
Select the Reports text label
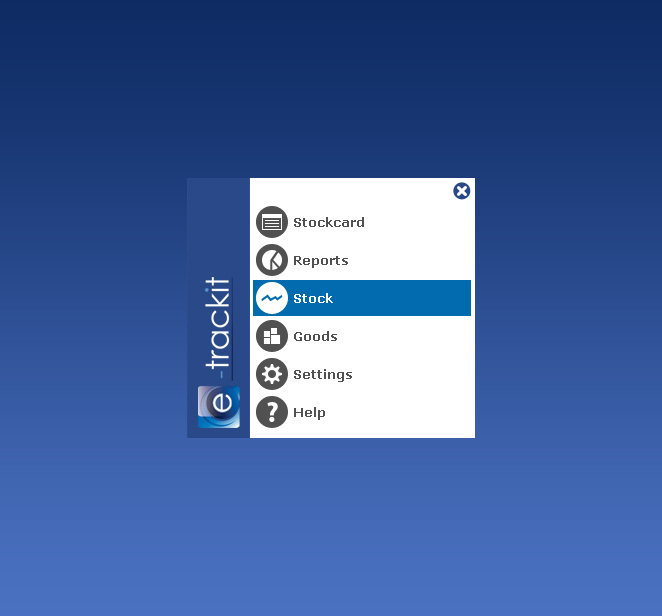coord(320,260)
